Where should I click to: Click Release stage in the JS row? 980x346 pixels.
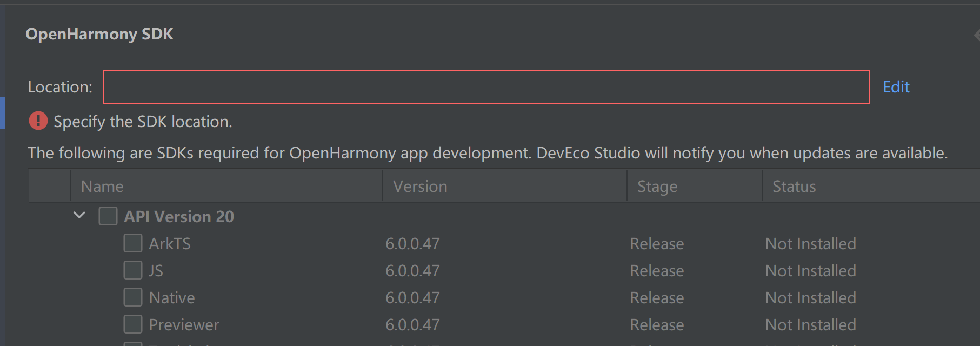(x=657, y=271)
